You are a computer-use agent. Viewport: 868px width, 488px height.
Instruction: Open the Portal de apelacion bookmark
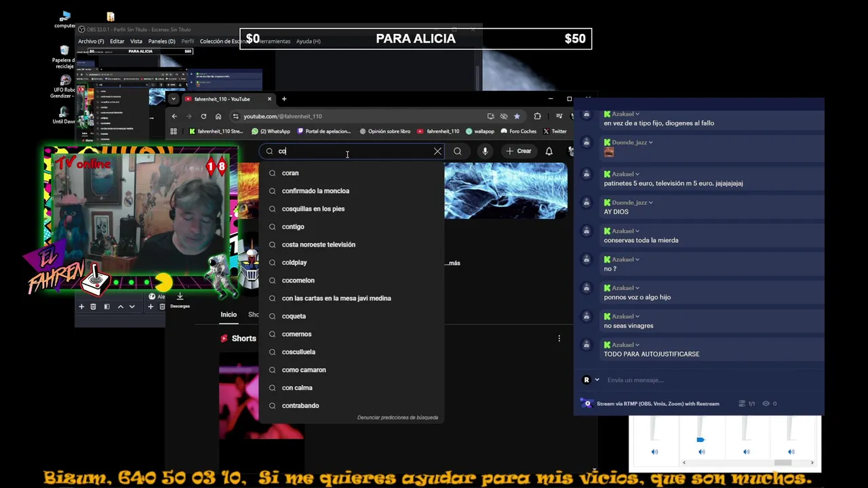point(324,131)
